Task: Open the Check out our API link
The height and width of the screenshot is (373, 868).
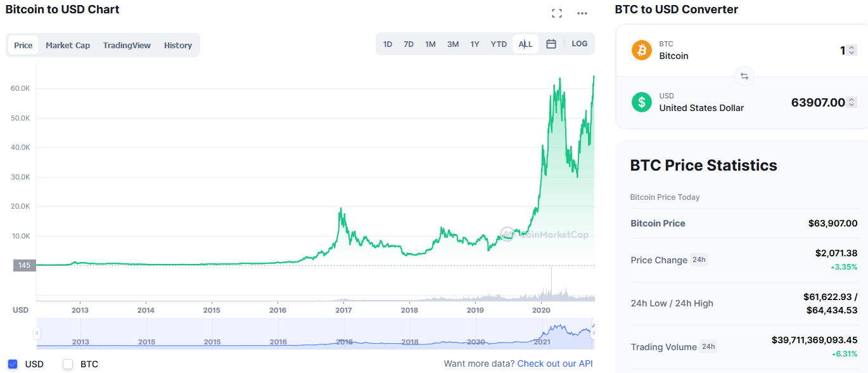Action: (x=555, y=363)
